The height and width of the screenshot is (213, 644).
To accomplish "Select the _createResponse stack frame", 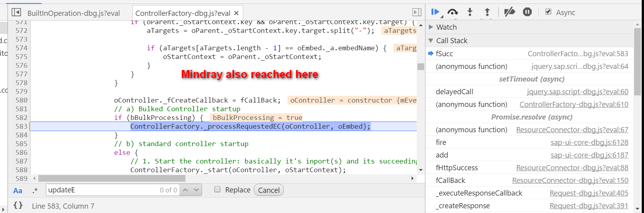I will click(530, 205).
